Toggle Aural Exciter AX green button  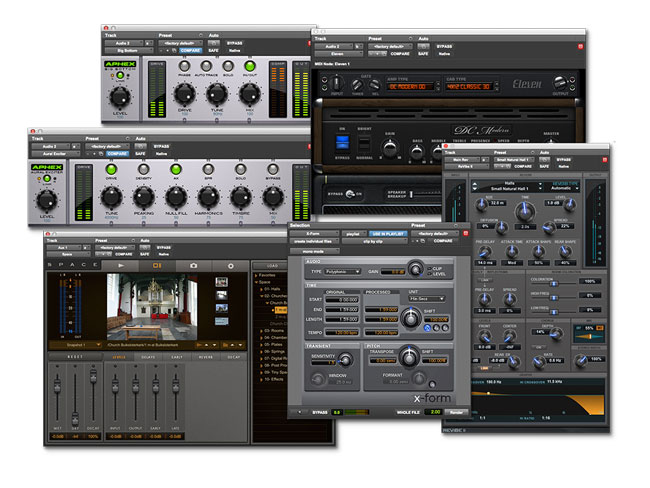(x=176, y=169)
